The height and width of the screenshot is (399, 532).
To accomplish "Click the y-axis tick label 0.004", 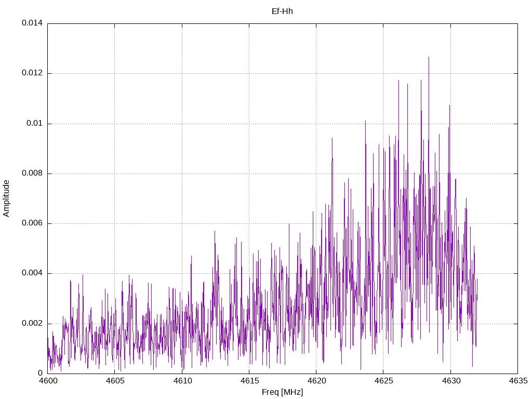I will 32,273.
